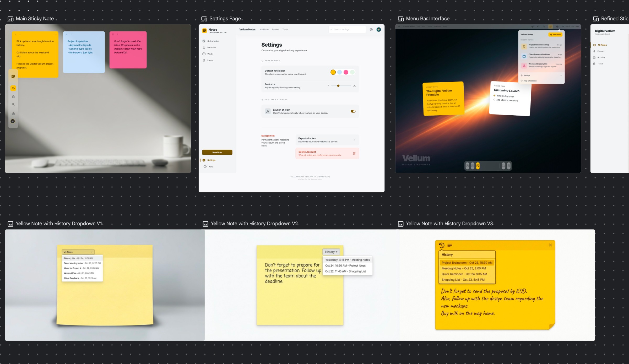This screenshot has width=629, height=364.
Task: Select Yellow Note with History Dropdown V2 title
Action: (x=254, y=224)
